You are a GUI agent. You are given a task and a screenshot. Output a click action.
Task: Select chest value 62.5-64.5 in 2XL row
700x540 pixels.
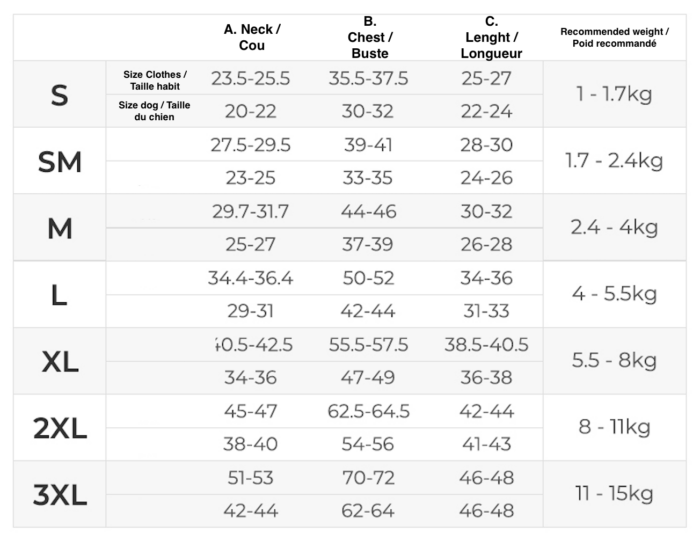tap(368, 411)
